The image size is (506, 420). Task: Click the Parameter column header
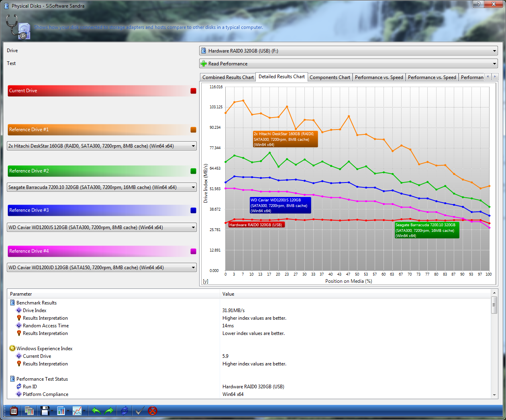pyautogui.click(x=114, y=294)
